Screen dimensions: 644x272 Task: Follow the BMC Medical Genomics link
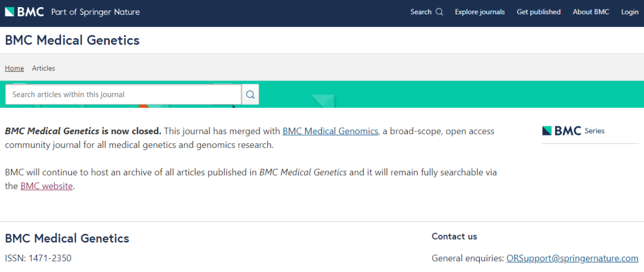330,131
